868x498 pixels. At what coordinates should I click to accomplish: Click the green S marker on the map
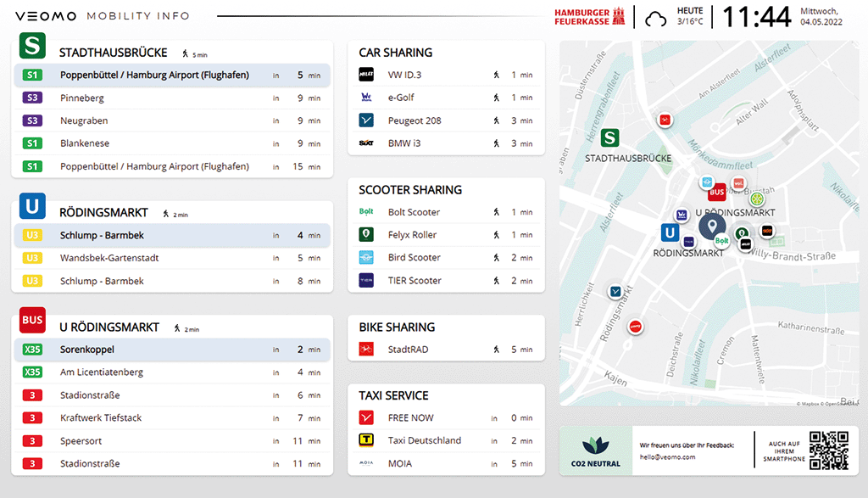coord(609,137)
